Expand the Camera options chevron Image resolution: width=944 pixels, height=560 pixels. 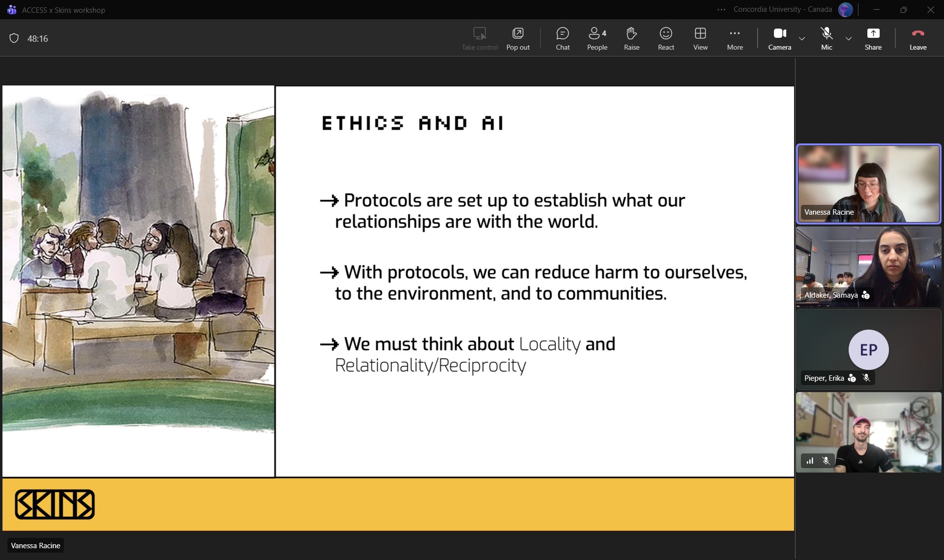coord(802,38)
